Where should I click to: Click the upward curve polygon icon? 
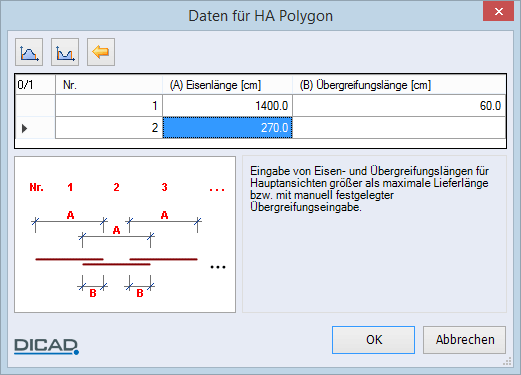pyautogui.click(x=29, y=52)
